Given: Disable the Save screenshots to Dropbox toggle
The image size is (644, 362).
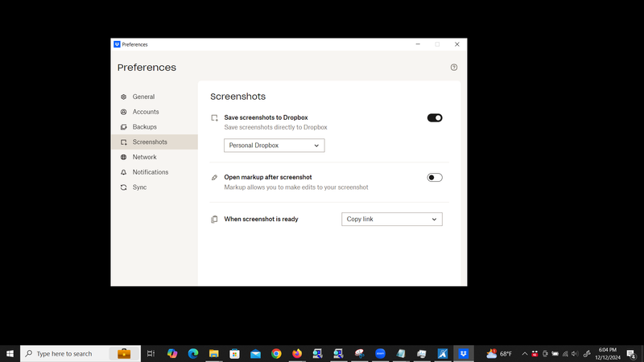Looking at the screenshot, I should 435,117.
